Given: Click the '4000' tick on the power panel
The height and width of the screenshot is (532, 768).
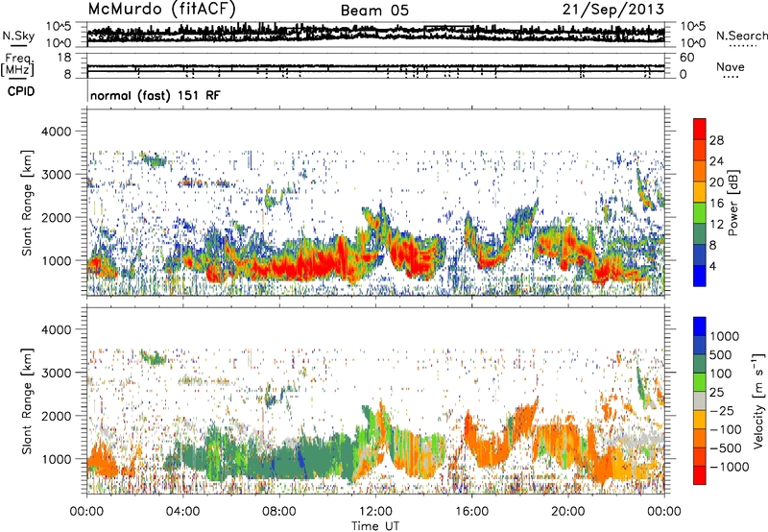Looking at the screenshot, I should click(59, 132).
